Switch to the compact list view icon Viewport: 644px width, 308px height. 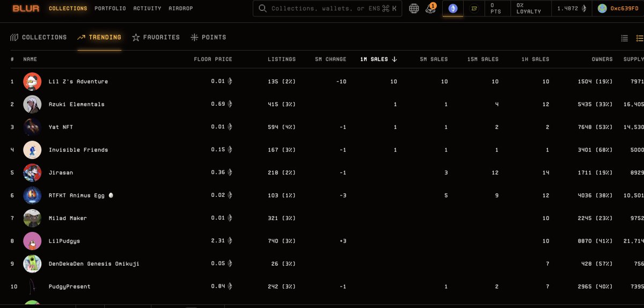[x=625, y=38]
